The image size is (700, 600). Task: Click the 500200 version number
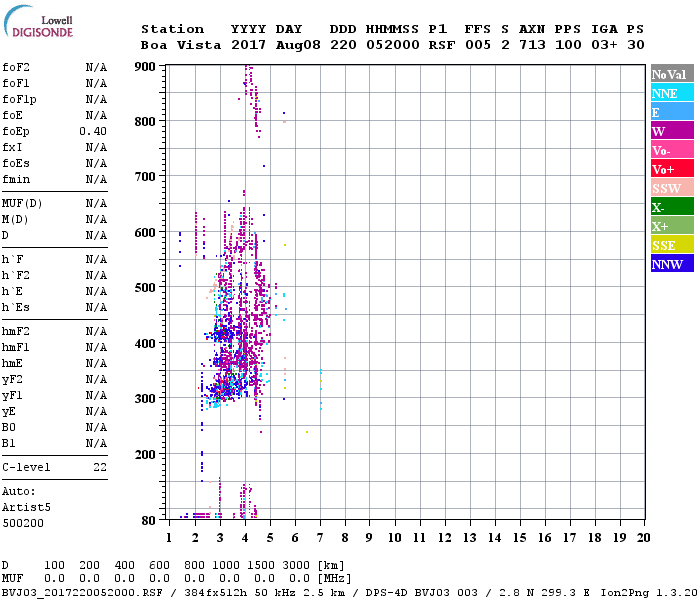pos(23,524)
